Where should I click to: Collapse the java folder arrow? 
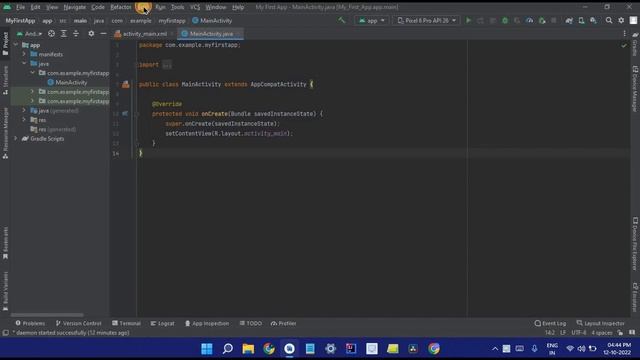tap(24, 64)
